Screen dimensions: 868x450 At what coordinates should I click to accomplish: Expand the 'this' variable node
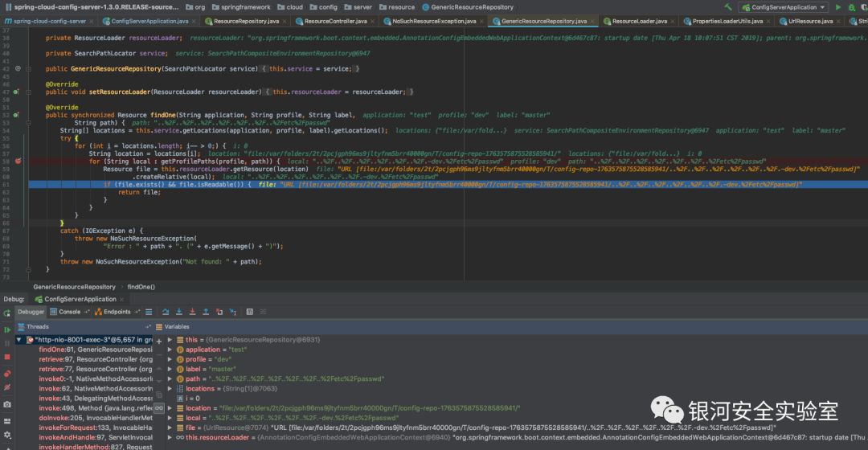click(170, 340)
